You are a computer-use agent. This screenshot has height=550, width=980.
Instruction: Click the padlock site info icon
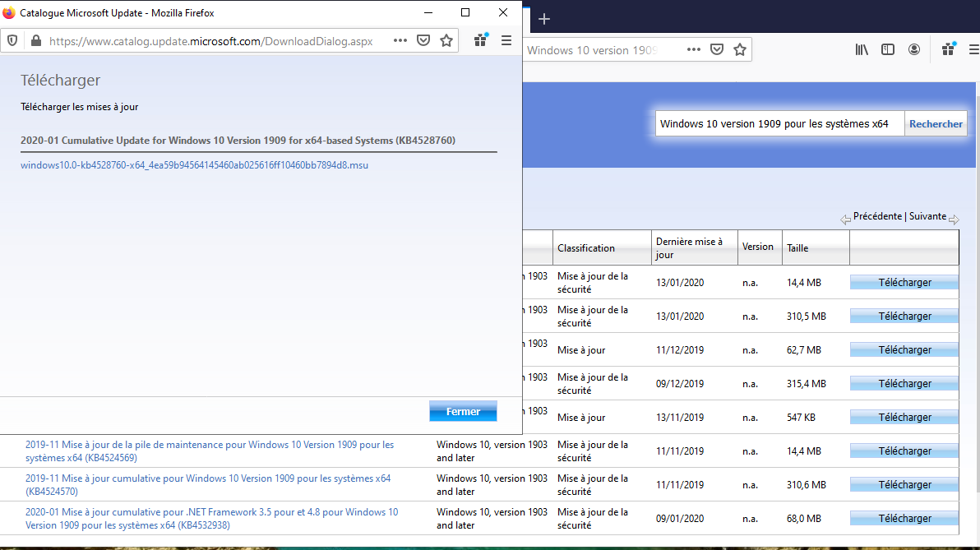(35, 41)
